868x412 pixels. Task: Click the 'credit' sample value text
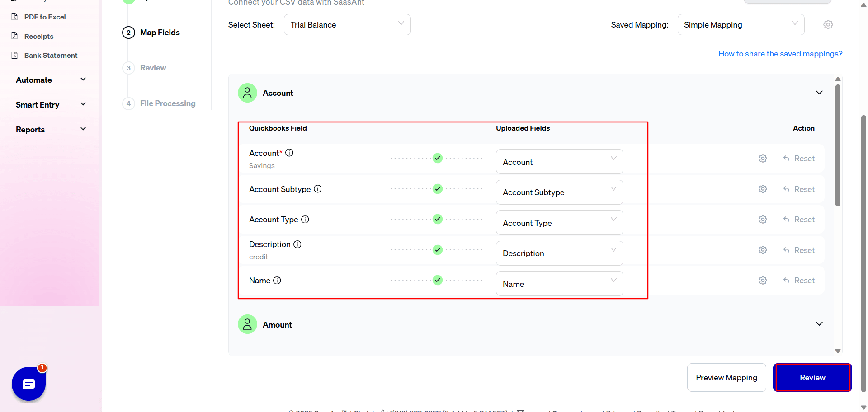[259, 257]
